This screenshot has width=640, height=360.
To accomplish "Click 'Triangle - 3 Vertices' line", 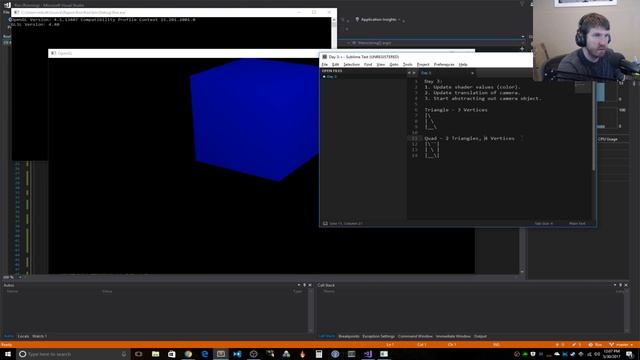I will click(456, 110).
